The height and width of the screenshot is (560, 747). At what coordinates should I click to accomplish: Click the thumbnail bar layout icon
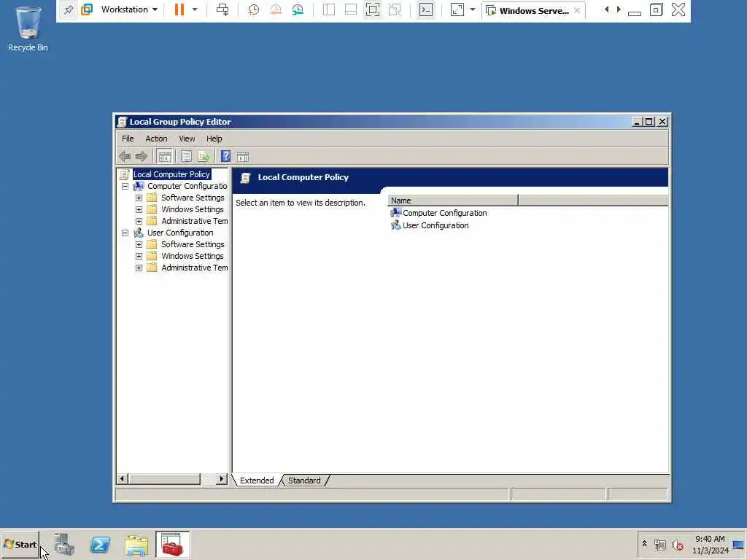[x=351, y=9]
